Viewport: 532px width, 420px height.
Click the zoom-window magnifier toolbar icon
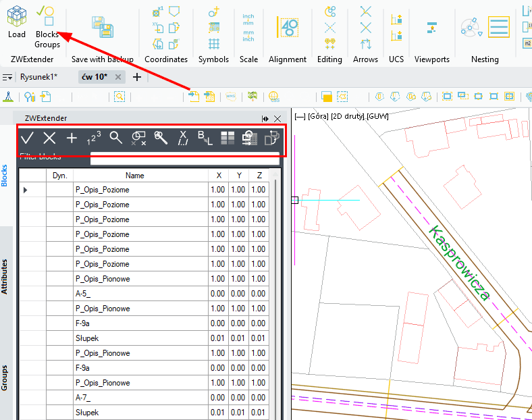click(x=119, y=97)
